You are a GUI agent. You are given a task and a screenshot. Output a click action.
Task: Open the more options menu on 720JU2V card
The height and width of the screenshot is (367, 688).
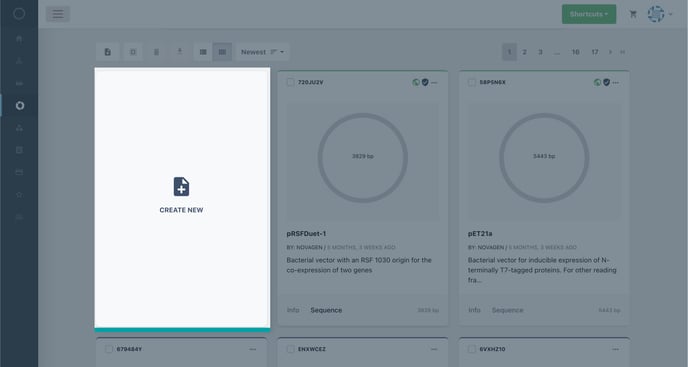[434, 83]
